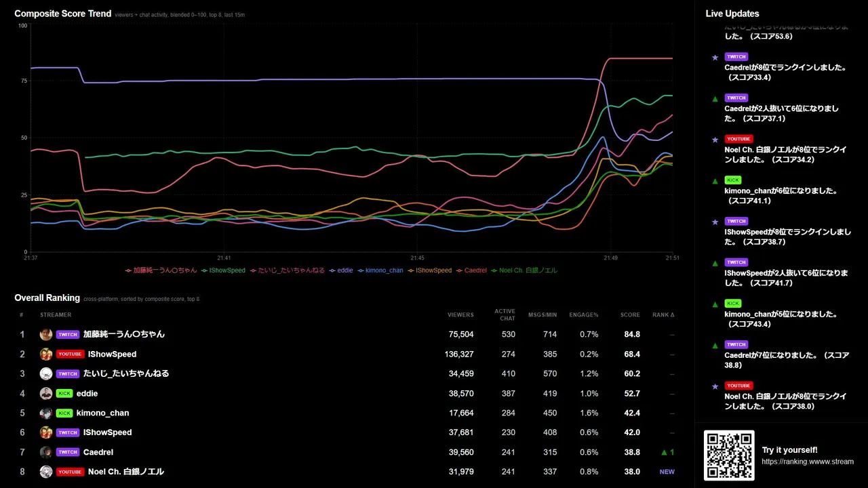This screenshot has width=868, height=488.
Task: Click the 'Overall Ranking' heading
Action: pos(47,298)
